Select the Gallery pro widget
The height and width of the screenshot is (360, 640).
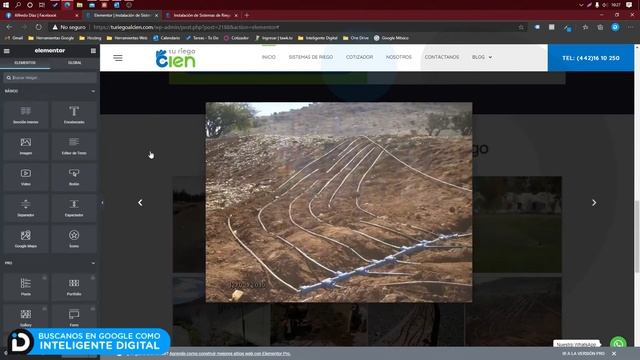tap(26, 318)
